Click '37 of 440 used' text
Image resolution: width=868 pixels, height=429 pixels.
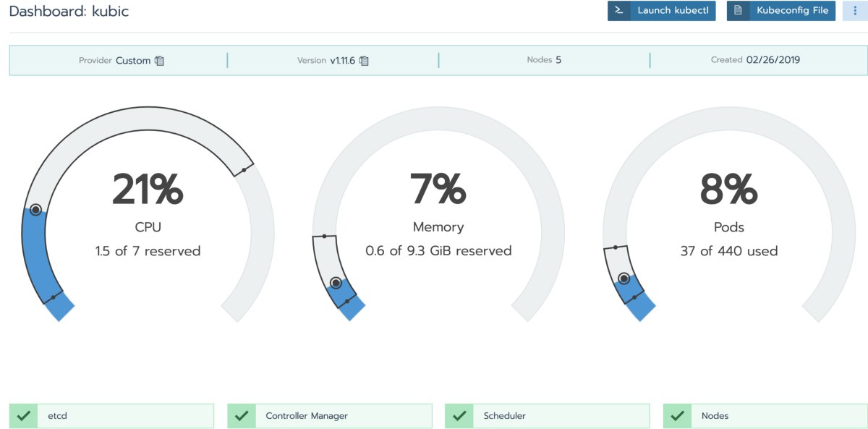pos(728,252)
